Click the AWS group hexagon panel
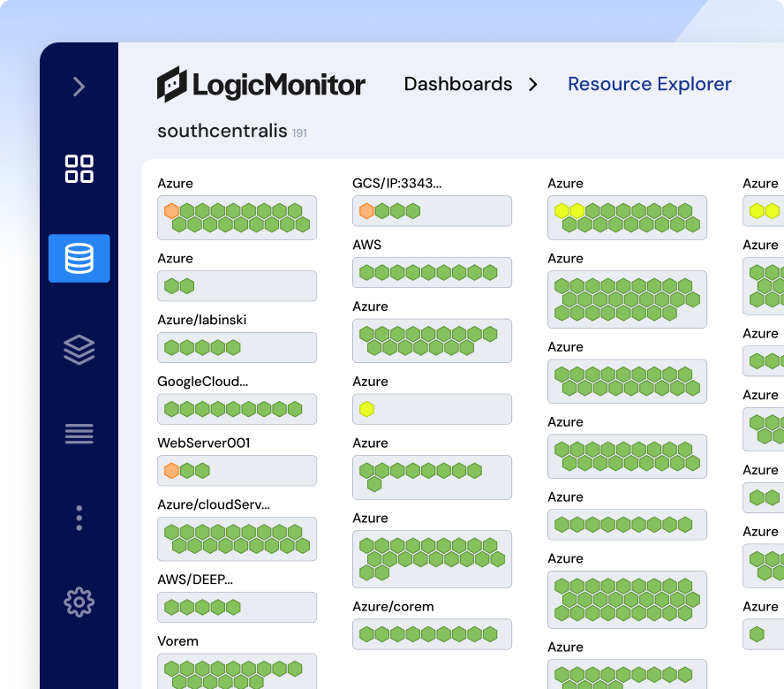The height and width of the screenshot is (689, 784). pyautogui.click(x=432, y=273)
